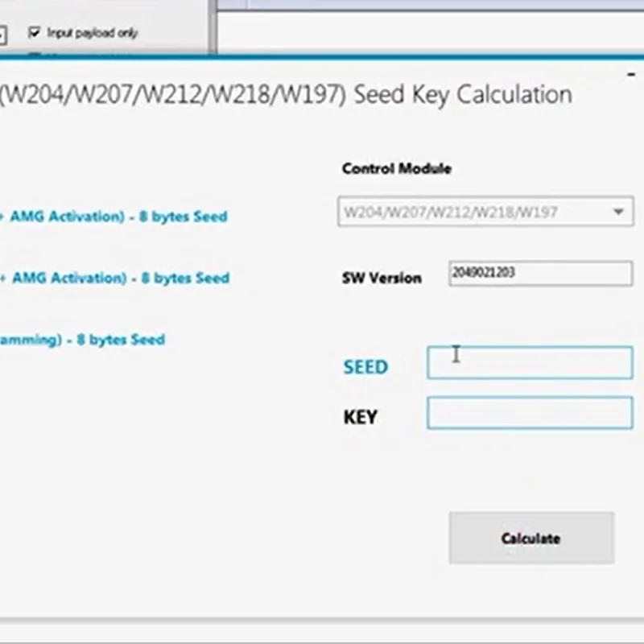Viewport: 644px width, 644px height.
Task: Minimize the Seed Key Calculation window
Action: pos(631,75)
